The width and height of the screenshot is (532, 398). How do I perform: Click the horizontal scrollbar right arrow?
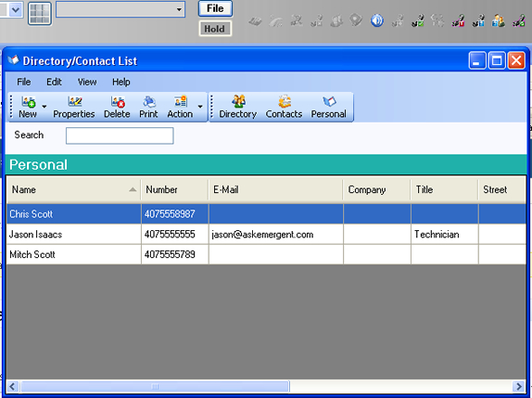(518, 386)
